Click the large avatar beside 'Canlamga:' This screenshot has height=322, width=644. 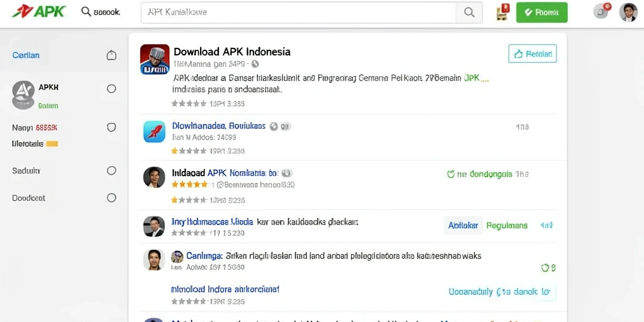[x=154, y=260]
